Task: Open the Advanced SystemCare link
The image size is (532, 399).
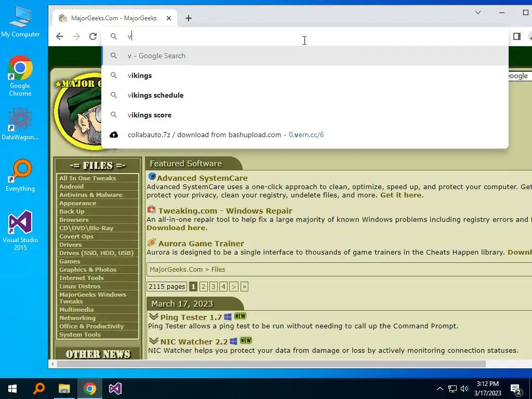Action: click(x=202, y=178)
